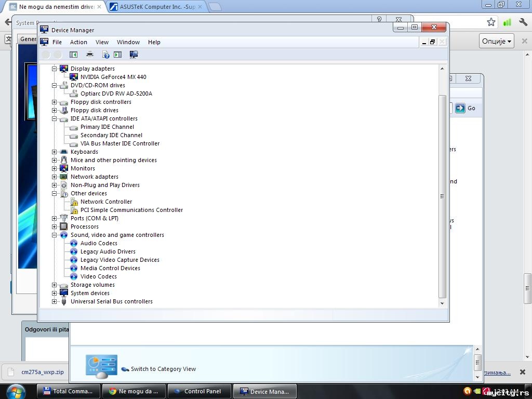Click the Device Manager taskbar button
This screenshot has height=399, width=532.
264,392
